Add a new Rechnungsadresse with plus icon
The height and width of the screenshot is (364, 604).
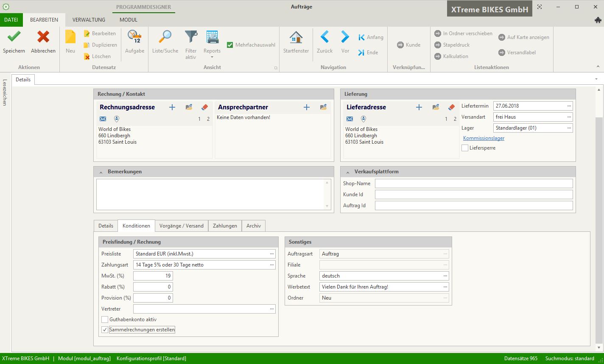172,107
